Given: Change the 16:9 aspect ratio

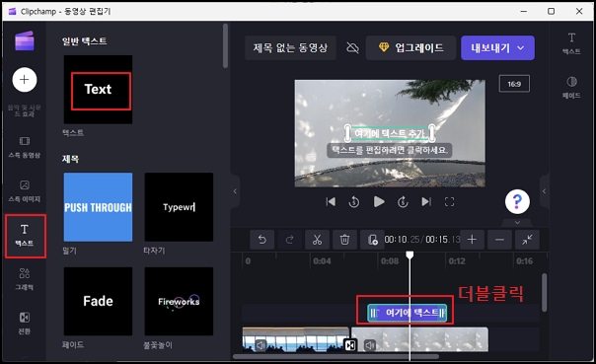Looking at the screenshot, I should pyautogui.click(x=514, y=84).
